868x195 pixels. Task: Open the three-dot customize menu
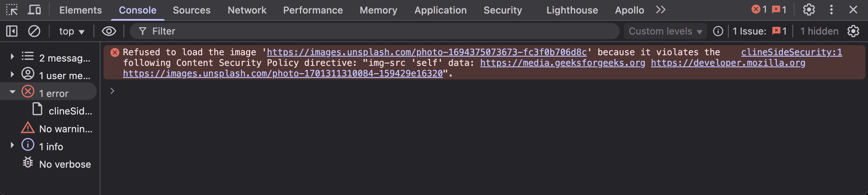point(831,10)
